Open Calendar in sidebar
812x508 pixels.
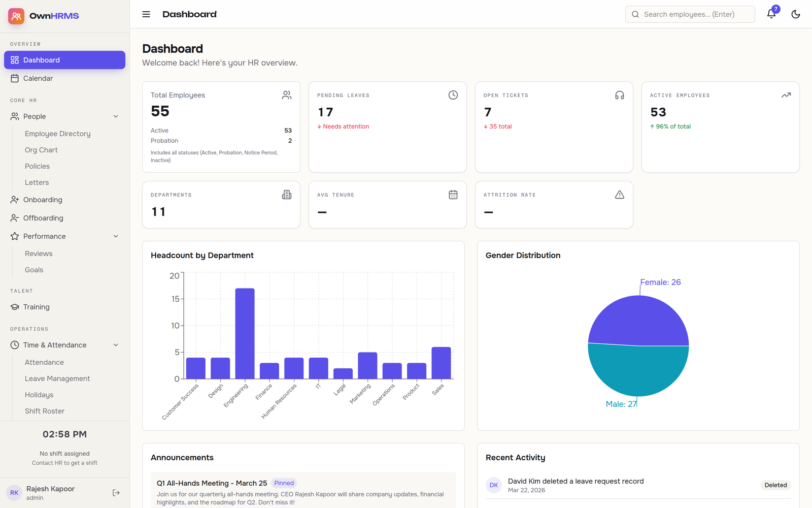(x=64, y=78)
